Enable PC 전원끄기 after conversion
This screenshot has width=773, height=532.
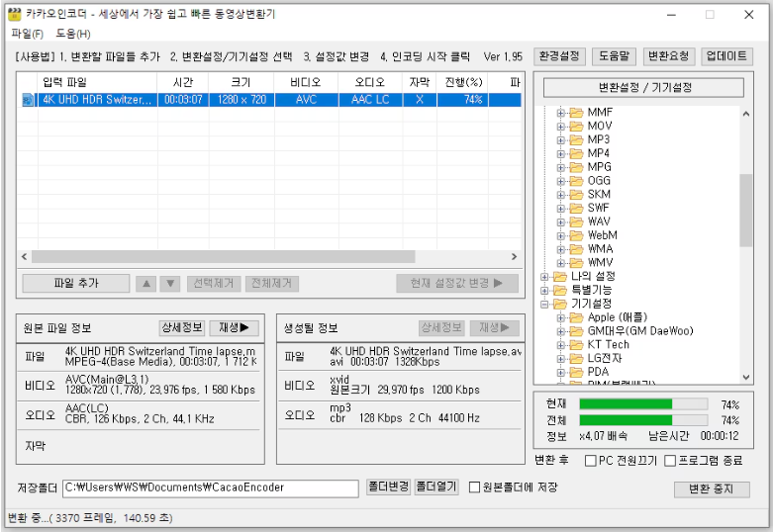pos(590,461)
